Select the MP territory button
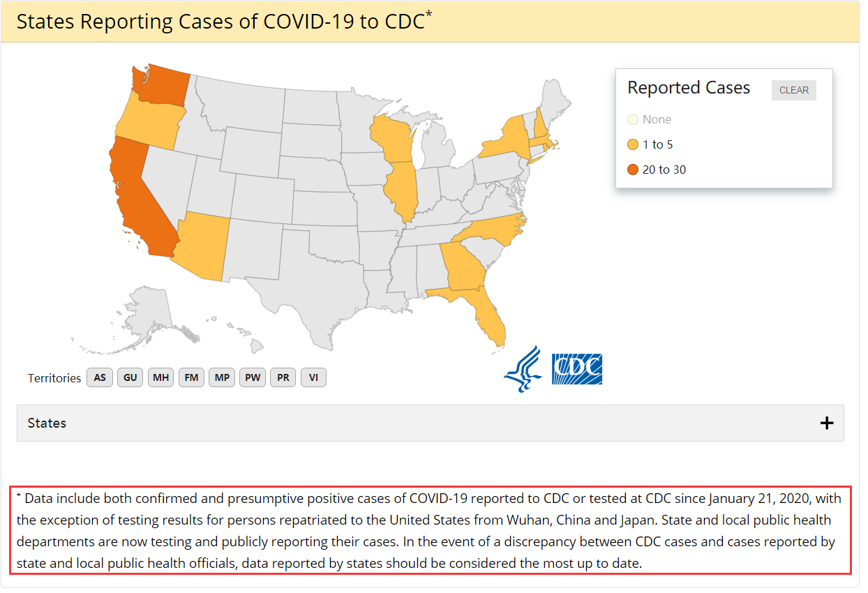The width and height of the screenshot is (868, 593). coord(223,377)
